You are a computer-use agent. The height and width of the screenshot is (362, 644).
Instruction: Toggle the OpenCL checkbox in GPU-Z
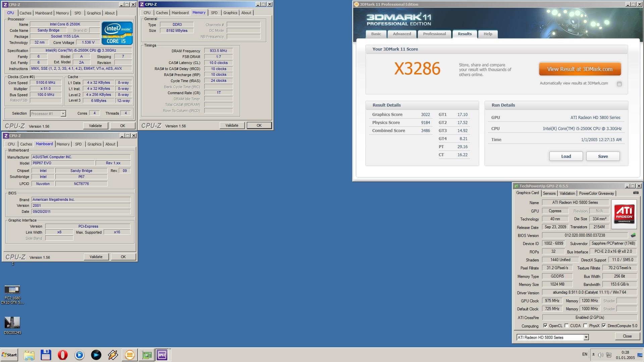545,325
